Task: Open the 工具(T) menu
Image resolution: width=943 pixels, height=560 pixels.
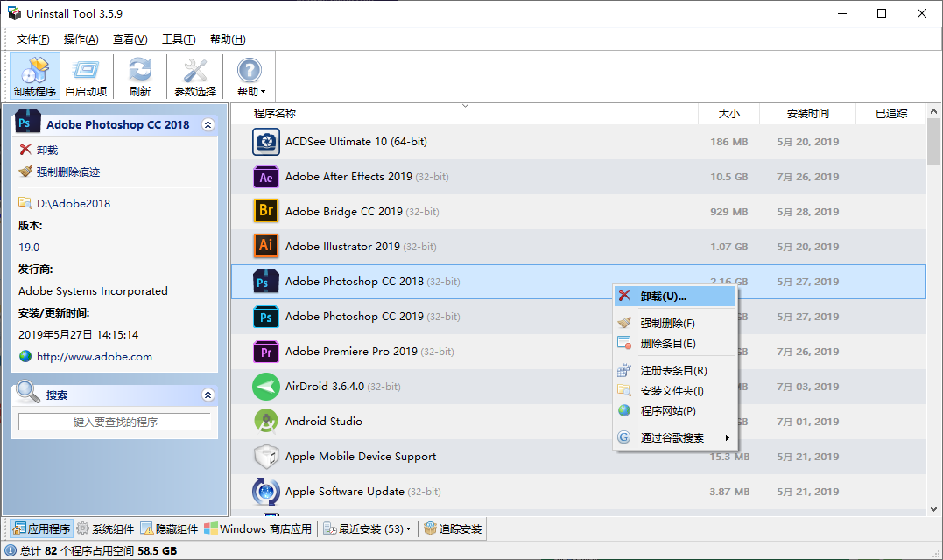Action: pos(179,39)
